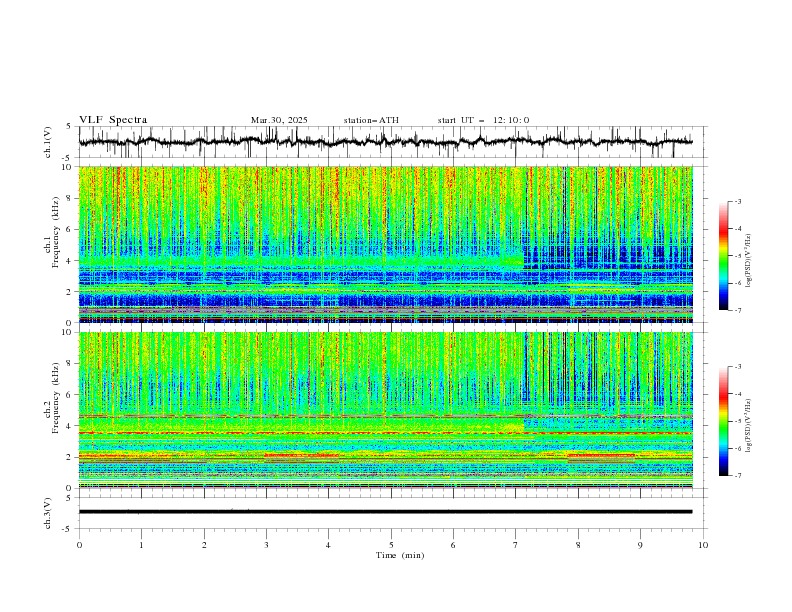792x612 pixels.
Task: Click time axis tick label "8"
Action: 578,545
